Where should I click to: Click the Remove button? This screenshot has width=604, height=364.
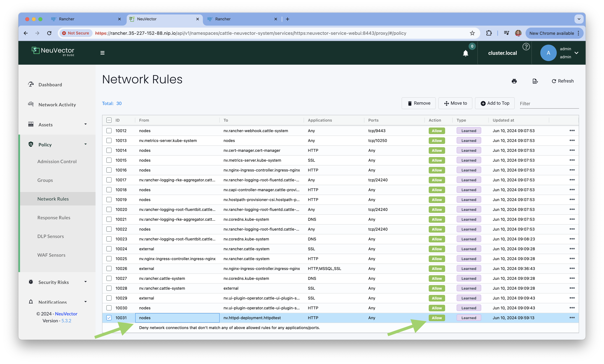(418, 103)
